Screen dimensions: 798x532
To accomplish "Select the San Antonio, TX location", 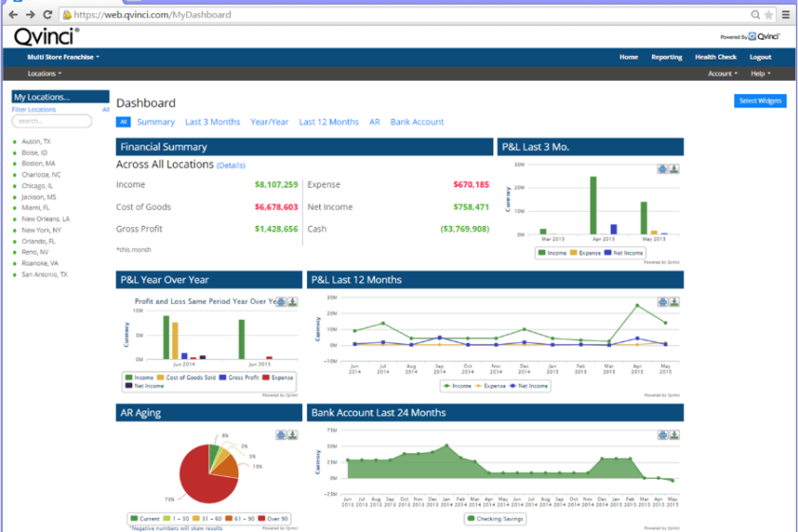I will pyautogui.click(x=45, y=275).
